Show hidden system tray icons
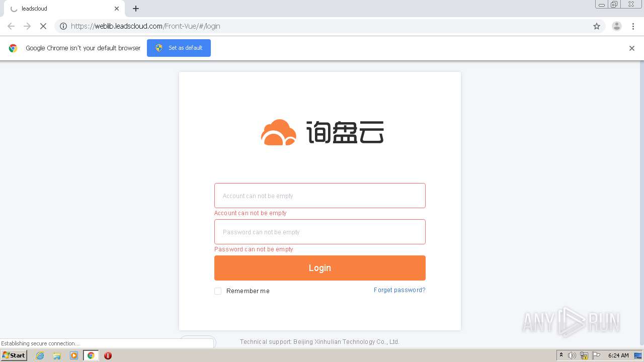Screen dimensions: 644x362 pos(561,355)
